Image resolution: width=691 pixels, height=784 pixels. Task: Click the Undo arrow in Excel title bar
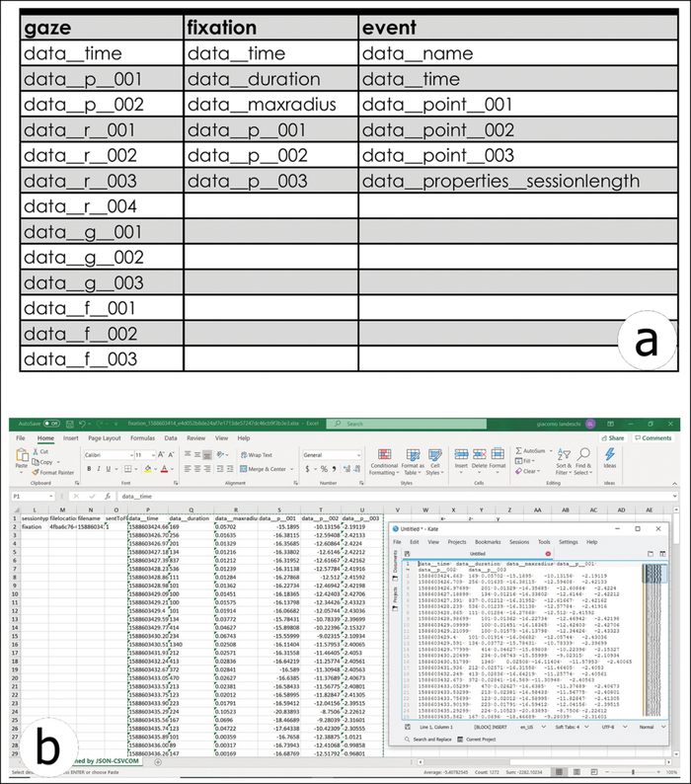point(83,424)
